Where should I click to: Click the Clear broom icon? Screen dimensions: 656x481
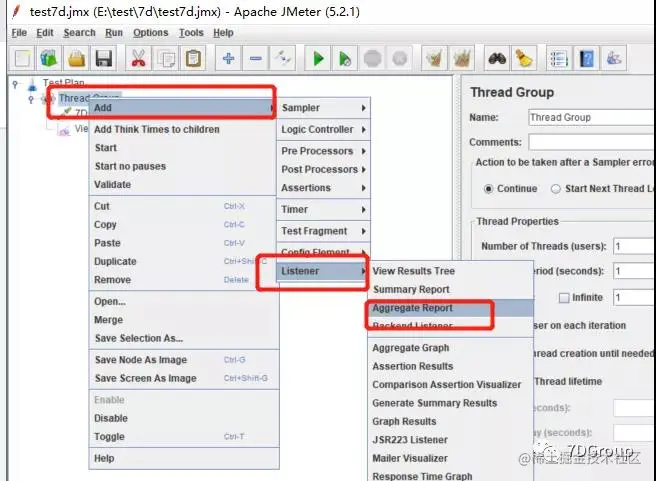click(x=434, y=59)
